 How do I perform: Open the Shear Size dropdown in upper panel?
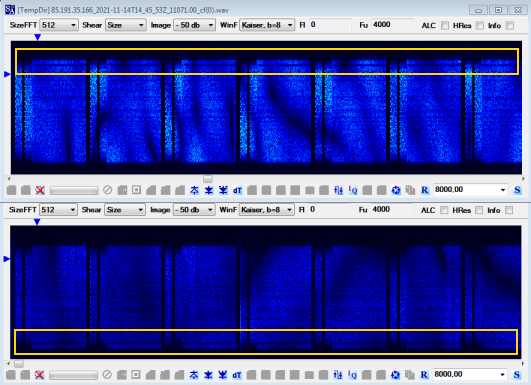[x=125, y=25]
